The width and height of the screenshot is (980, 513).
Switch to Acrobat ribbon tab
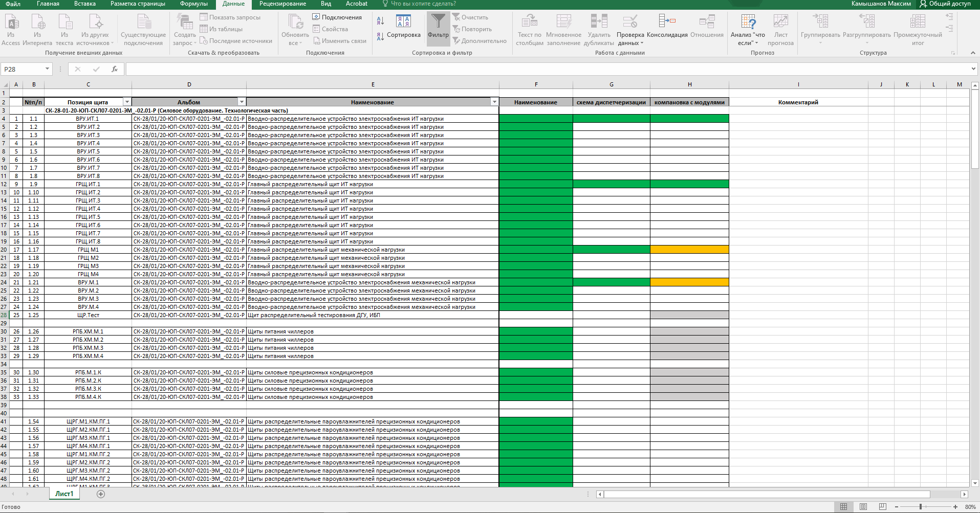point(357,4)
